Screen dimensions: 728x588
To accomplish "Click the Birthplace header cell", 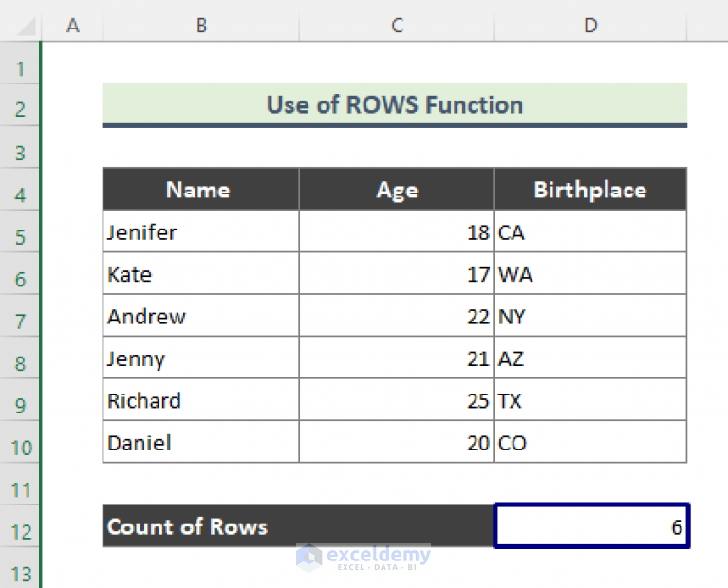I will click(x=590, y=189).
